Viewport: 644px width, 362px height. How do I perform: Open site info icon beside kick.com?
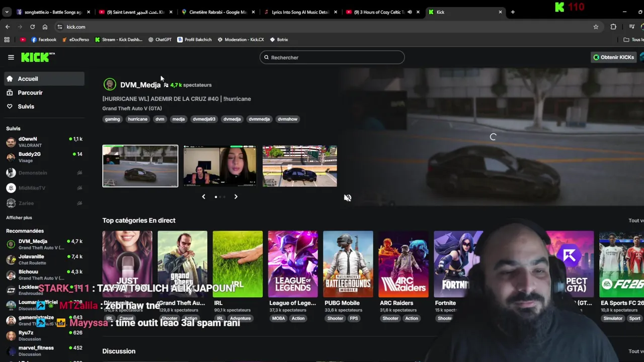click(59, 27)
